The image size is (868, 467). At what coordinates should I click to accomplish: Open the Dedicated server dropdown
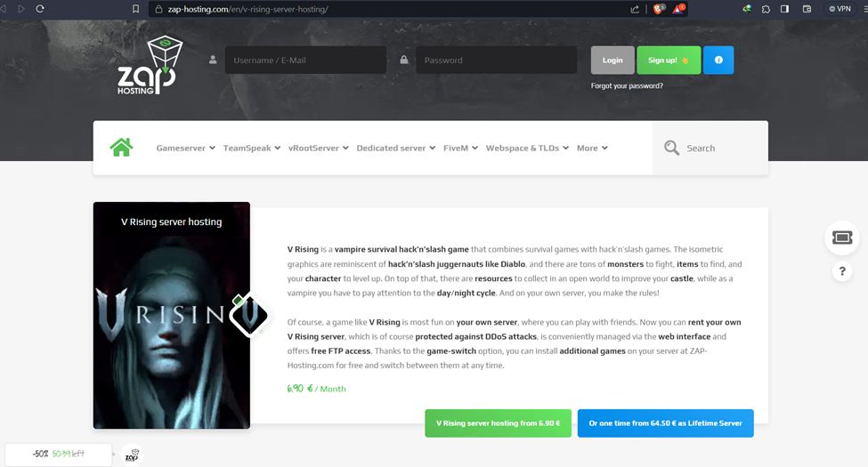[395, 149]
